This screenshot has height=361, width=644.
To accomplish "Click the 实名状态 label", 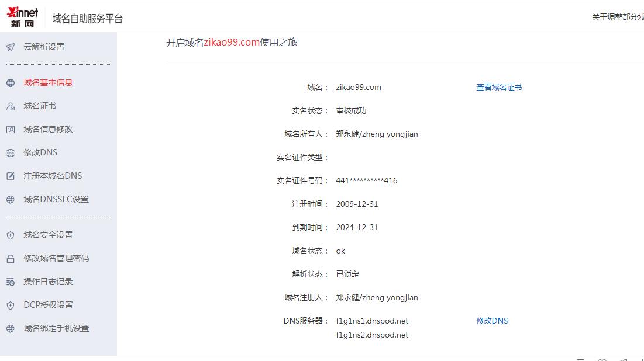I will tap(311, 110).
